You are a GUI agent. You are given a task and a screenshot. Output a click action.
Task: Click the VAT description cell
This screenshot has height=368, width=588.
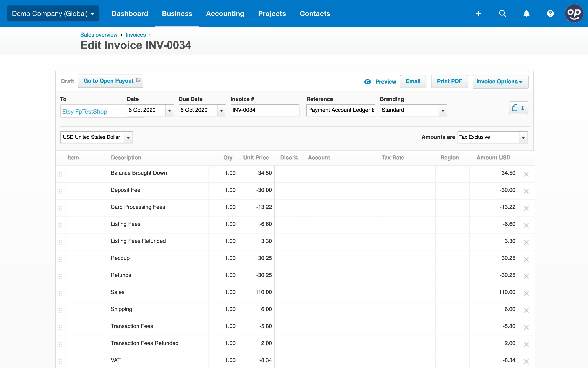(x=158, y=360)
